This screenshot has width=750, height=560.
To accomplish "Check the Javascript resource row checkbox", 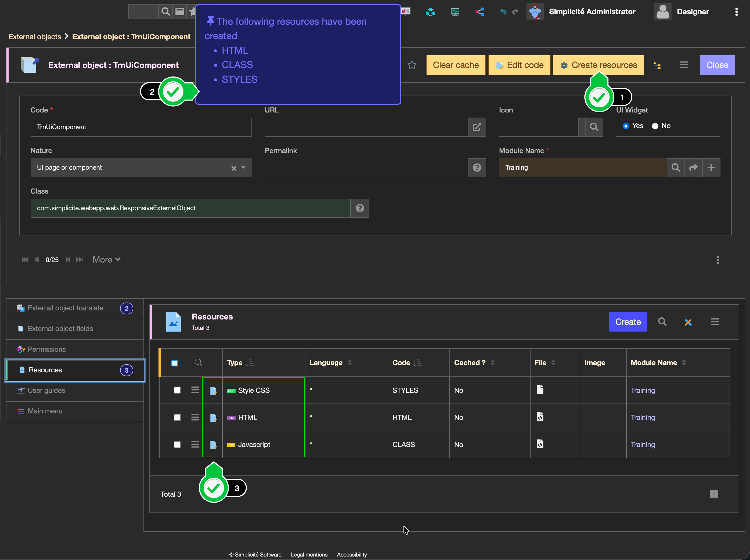I will click(177, 445).
